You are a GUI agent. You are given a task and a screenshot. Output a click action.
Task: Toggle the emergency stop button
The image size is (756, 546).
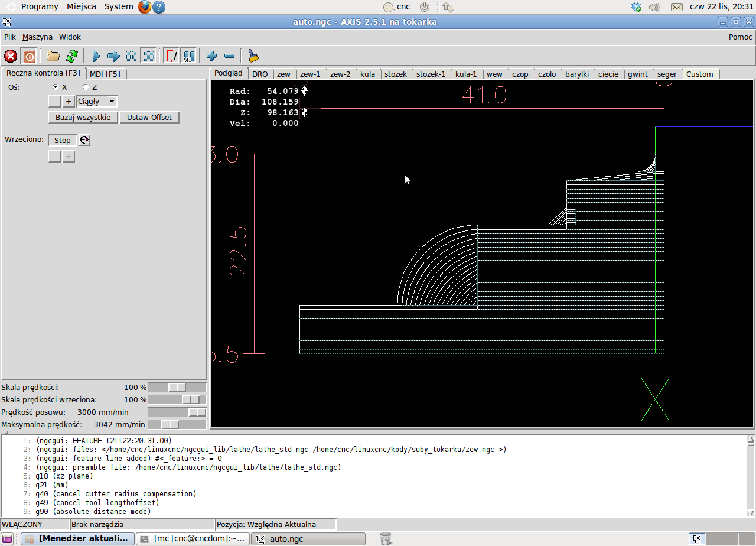11,56
